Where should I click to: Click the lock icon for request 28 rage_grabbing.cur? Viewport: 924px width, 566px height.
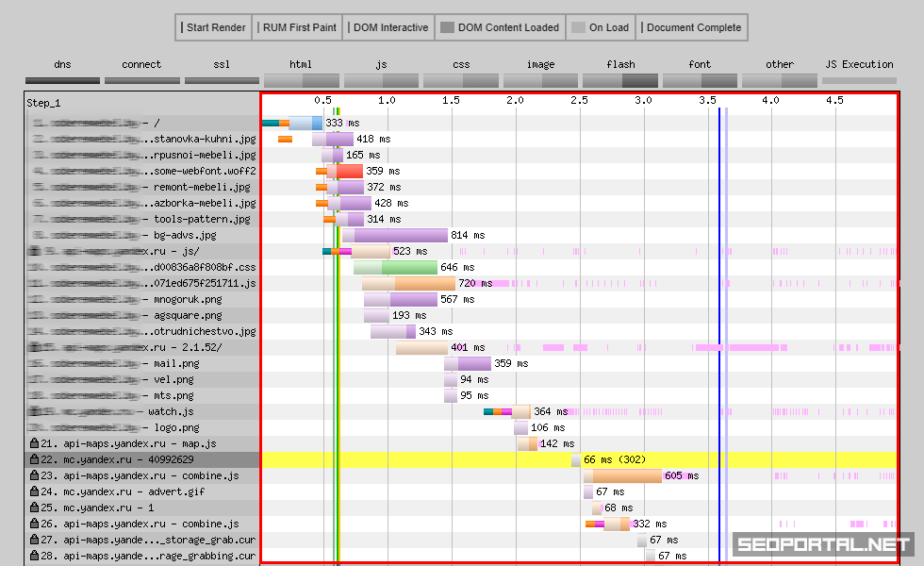coord(35,556)
